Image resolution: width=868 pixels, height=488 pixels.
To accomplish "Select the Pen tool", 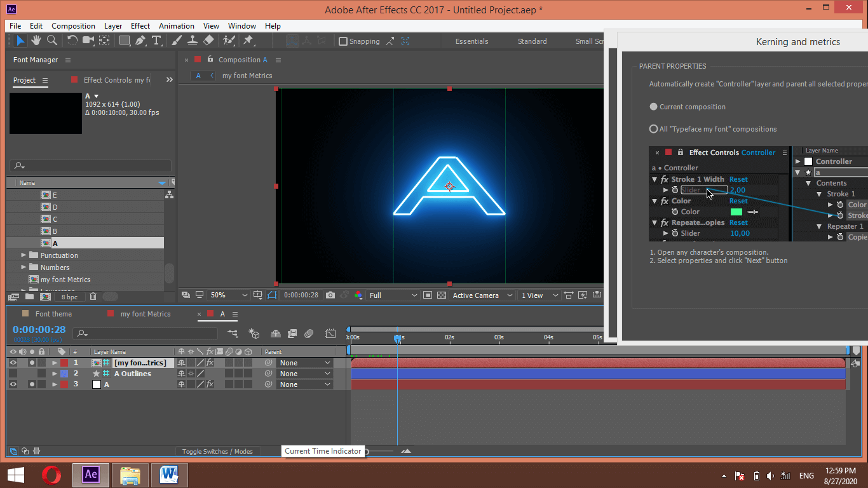I will (x=140, y=40).
